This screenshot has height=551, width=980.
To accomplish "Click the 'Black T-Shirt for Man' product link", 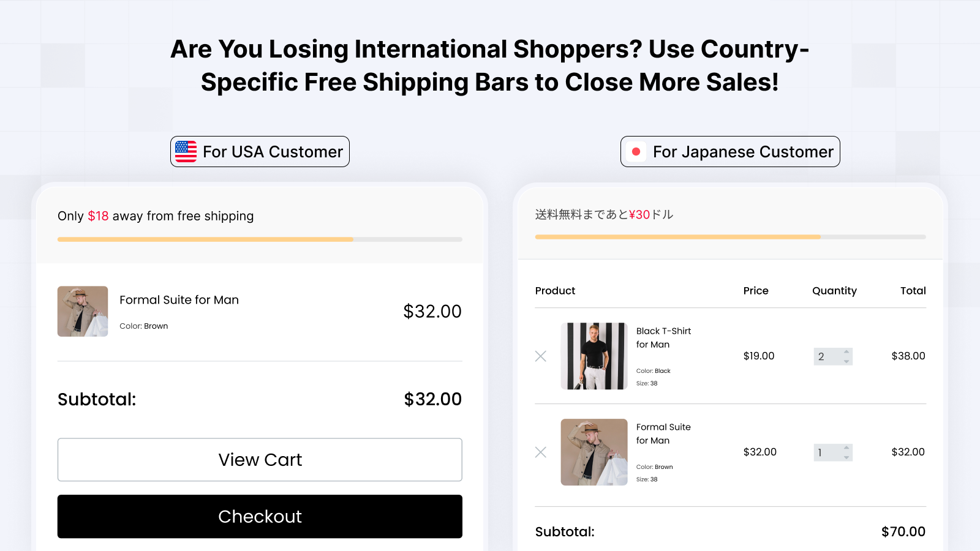I will coord(663,337).
